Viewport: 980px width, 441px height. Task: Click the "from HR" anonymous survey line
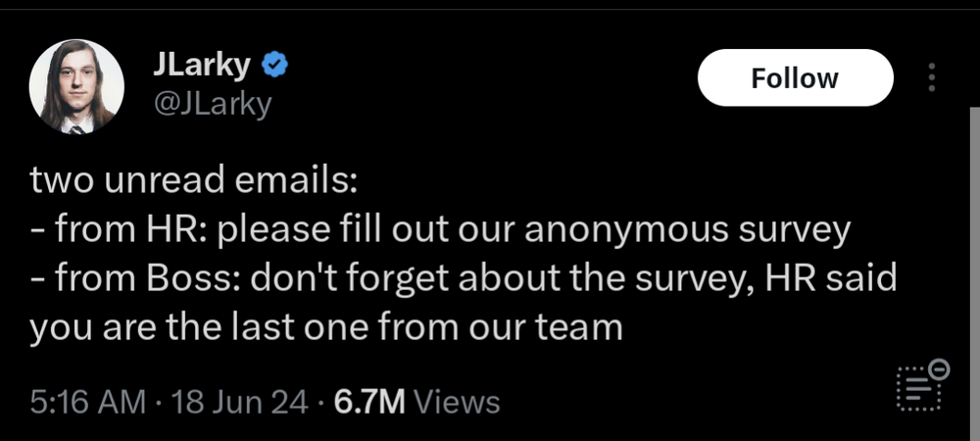441,229
